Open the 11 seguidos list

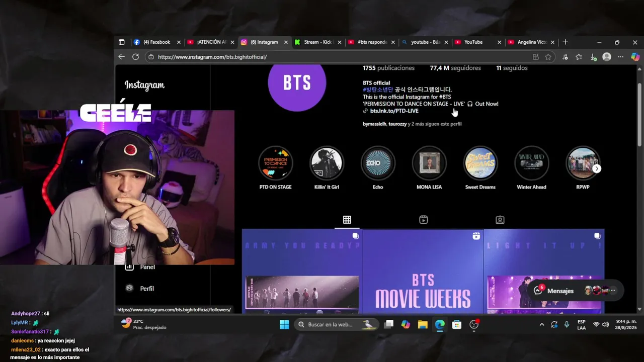(512, 68)
